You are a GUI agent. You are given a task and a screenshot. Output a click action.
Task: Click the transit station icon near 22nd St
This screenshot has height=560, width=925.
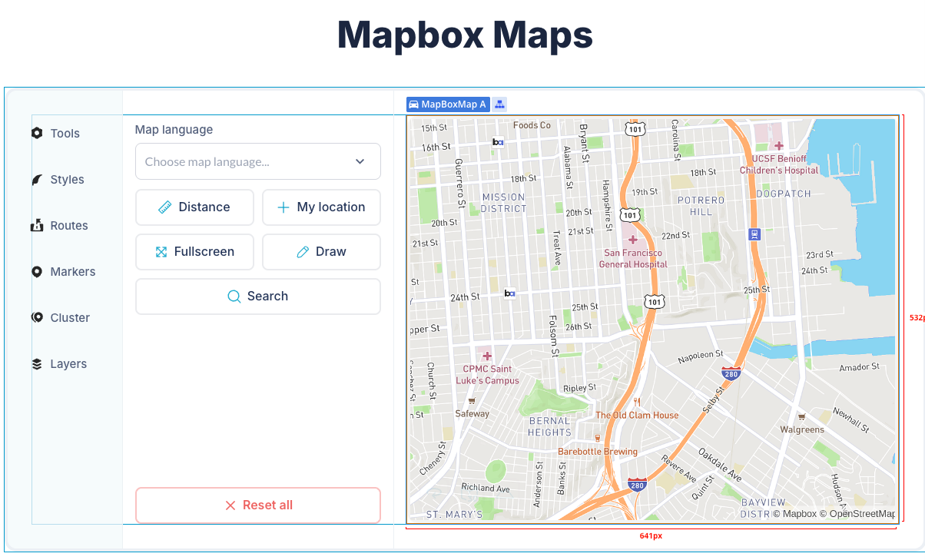[754, 234]
